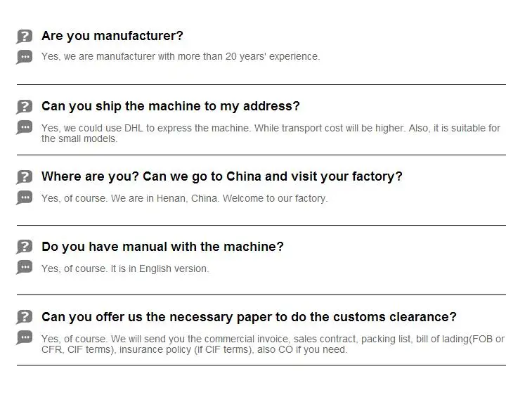Click question icon beside 'Where are you?' heading
This screenshot has width=532, height=395.
[x=25, y=177]
